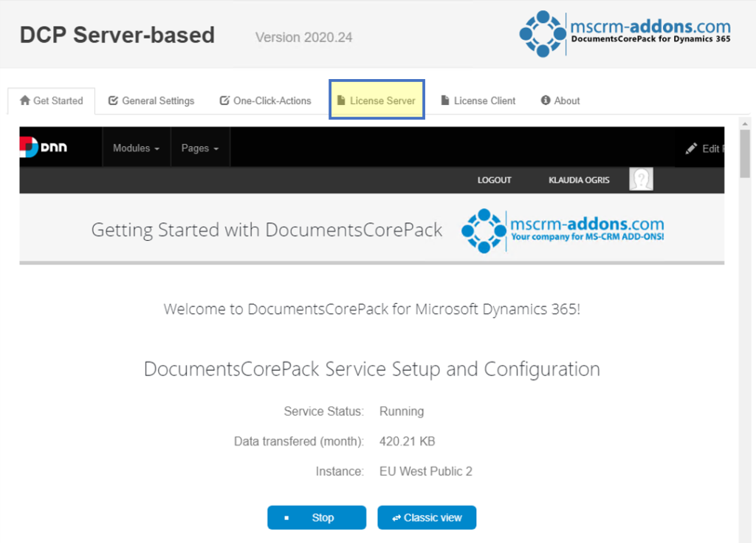Viewport: 756px width, 543px height.
Task: Open mscrm-addons.com via the header logo
Action: [x=624, y=33]
